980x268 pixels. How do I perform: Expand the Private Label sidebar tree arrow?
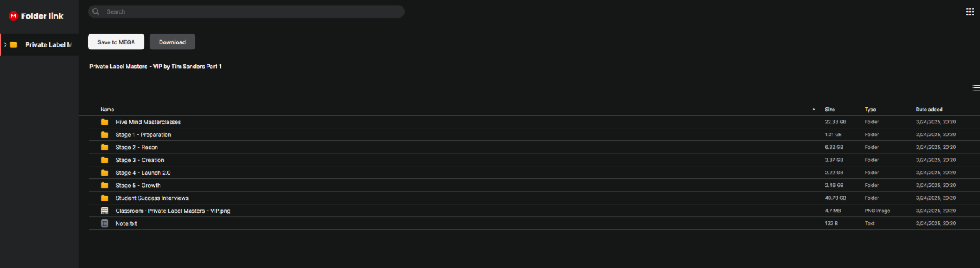click(x=4, y=44)
